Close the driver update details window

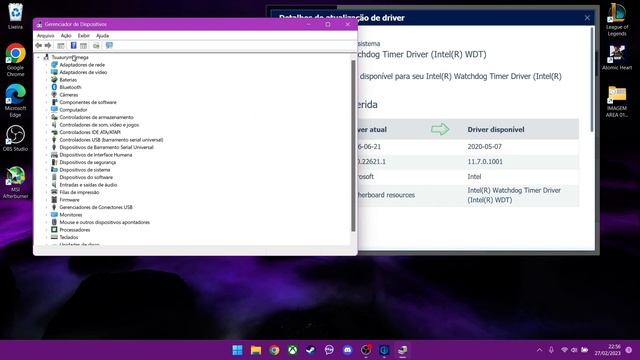[x=587, y=18]
